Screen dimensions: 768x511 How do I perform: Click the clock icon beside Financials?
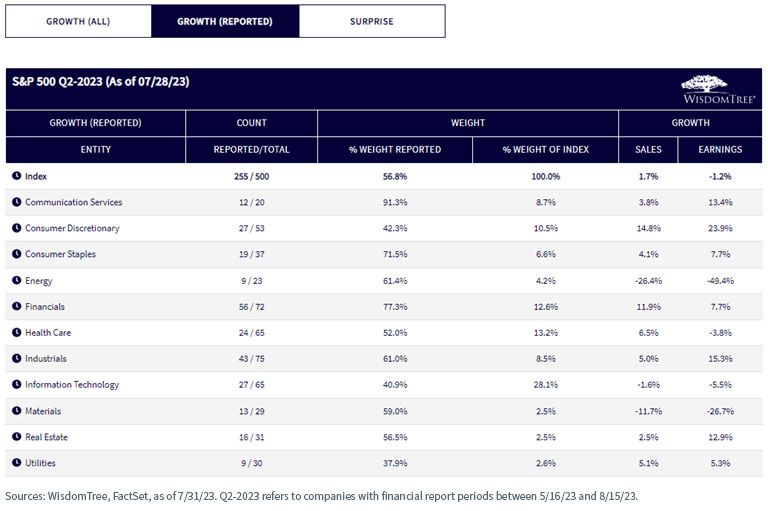[x=17, y=306]
